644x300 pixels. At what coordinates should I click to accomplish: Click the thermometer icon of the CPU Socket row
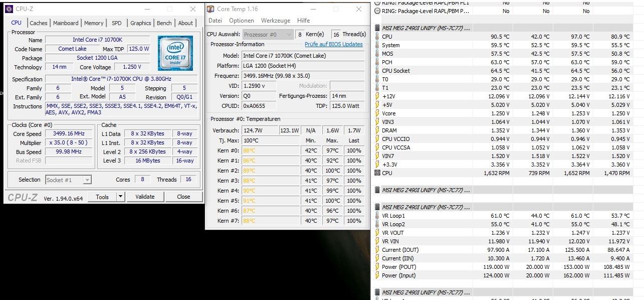pos(377,71)
